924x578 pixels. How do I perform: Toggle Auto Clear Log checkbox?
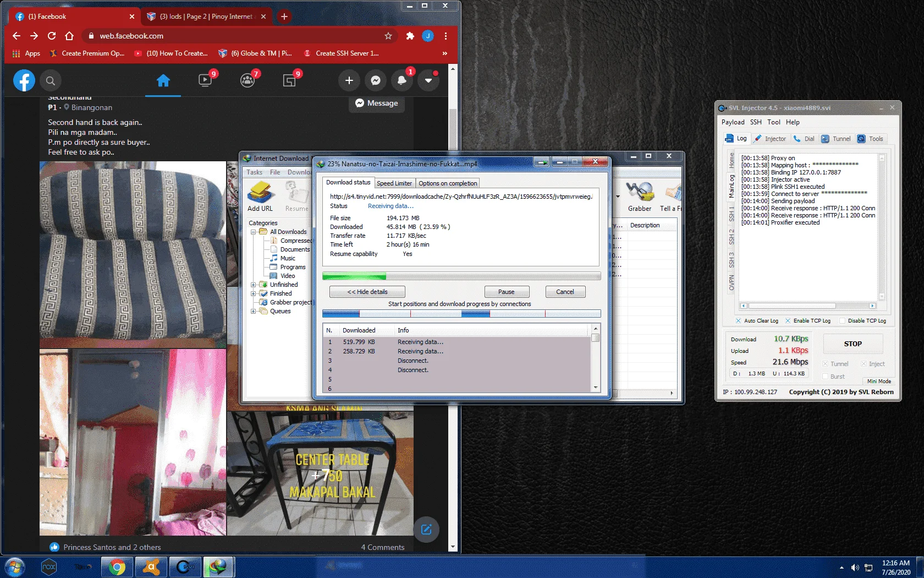coord(738,320)
